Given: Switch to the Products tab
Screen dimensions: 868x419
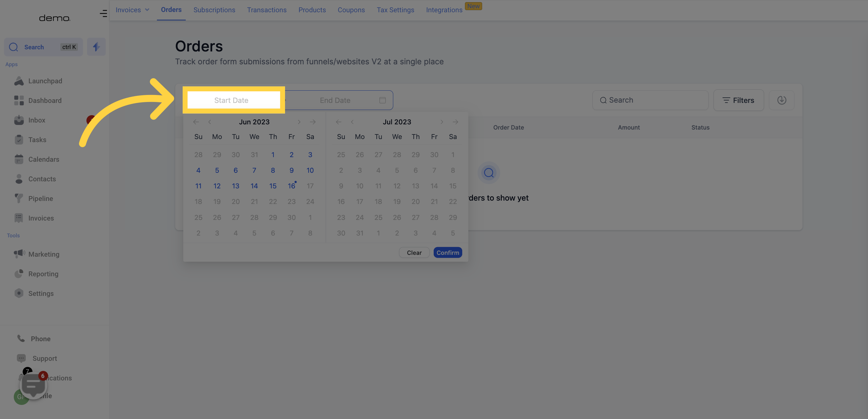Looking at the screenshot, I should (x=312, y=10).
